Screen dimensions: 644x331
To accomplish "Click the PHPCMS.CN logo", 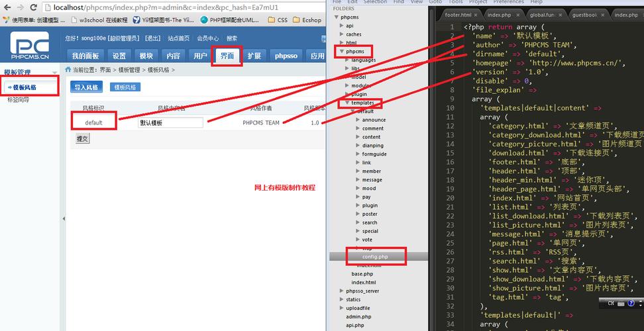I will (x=30, y=46).
